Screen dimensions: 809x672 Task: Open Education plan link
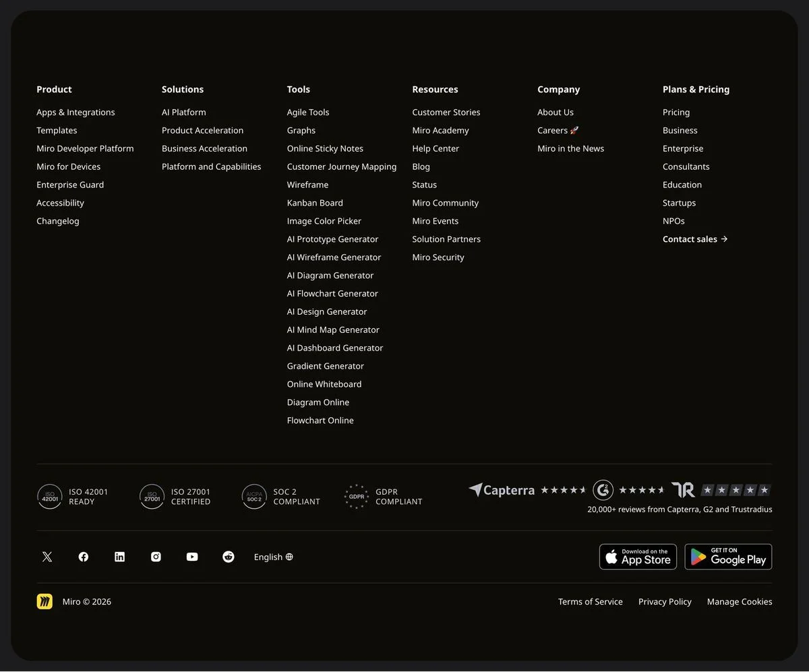click(x=682, y=185)
